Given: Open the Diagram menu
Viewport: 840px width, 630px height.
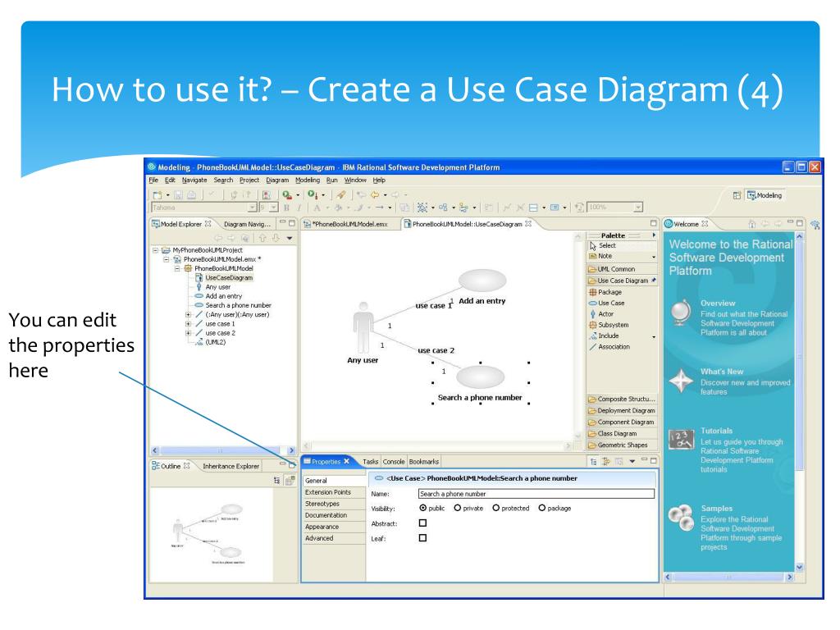Looking at the screenshot, I should point(277,180).
